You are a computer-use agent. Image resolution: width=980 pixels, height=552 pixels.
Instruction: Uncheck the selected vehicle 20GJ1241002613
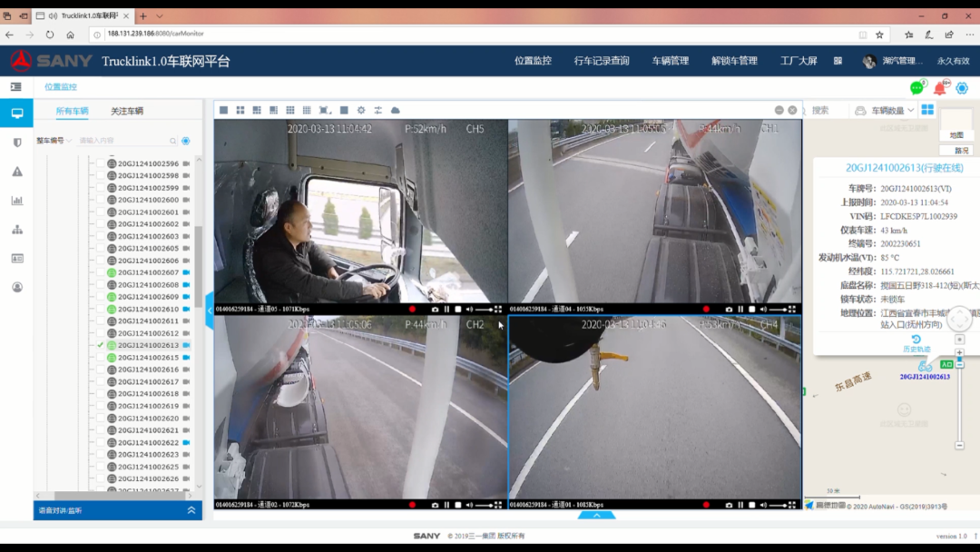click(101, 346)
